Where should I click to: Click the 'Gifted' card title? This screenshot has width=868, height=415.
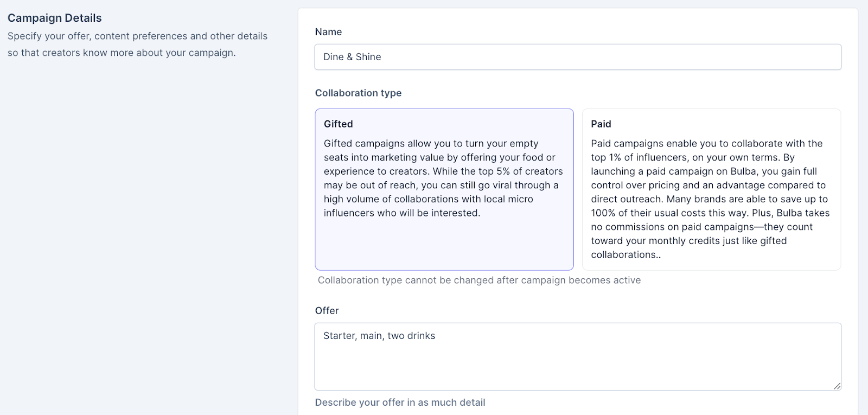click(x=338, y=124)
